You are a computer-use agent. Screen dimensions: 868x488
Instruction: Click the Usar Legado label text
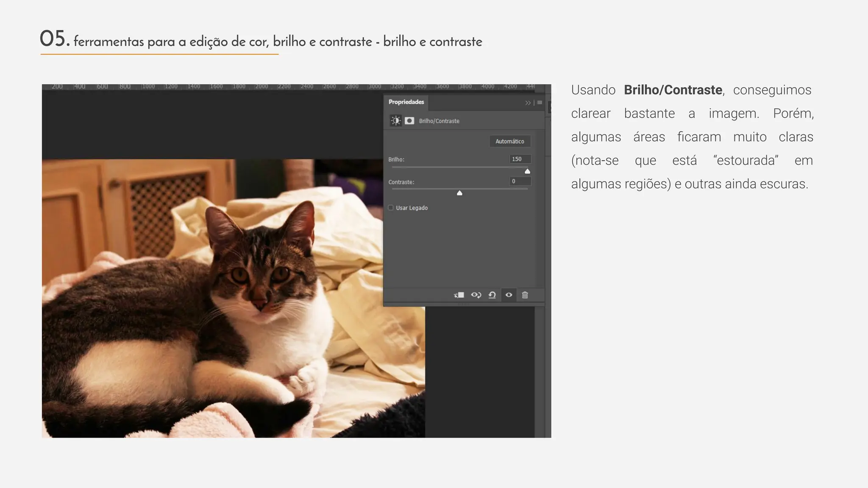pos(412,208)
